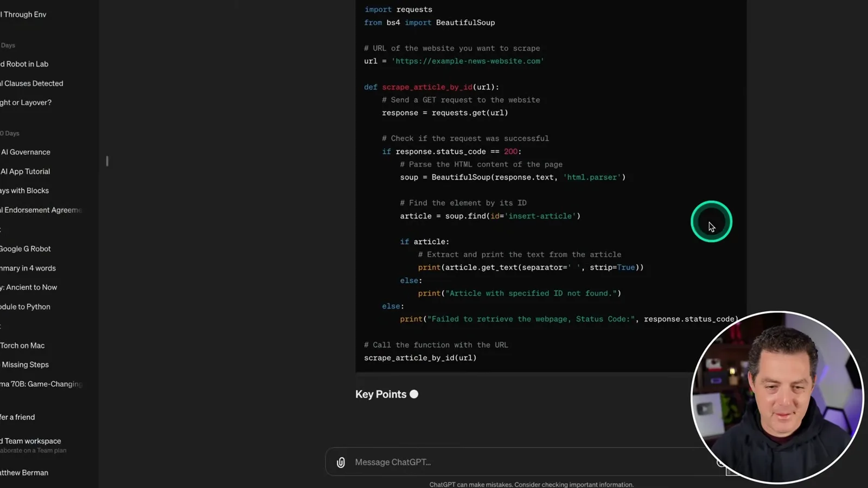Open the 'Google G Robot' conversation
The width and height of the screenshot is (868, 488).
(x=25, y=249)
